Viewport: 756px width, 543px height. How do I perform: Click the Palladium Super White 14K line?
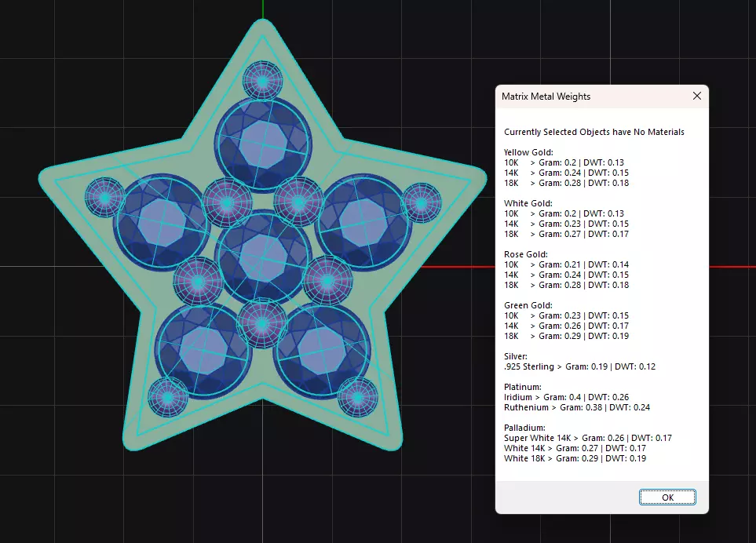(x=588, y=438)
